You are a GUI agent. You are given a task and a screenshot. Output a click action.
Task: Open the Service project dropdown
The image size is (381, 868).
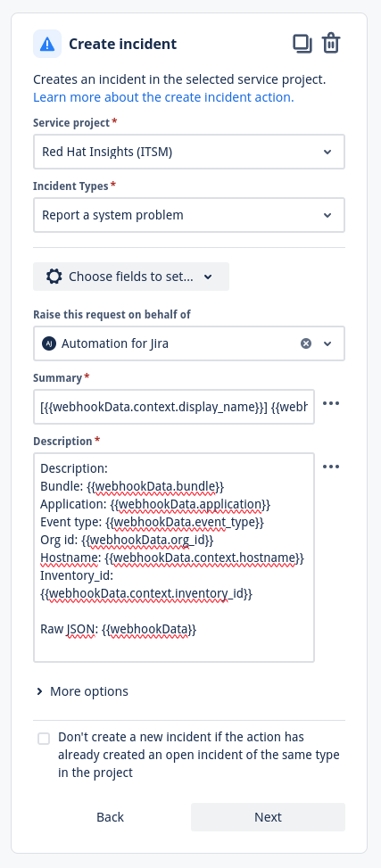click(189, 152)
